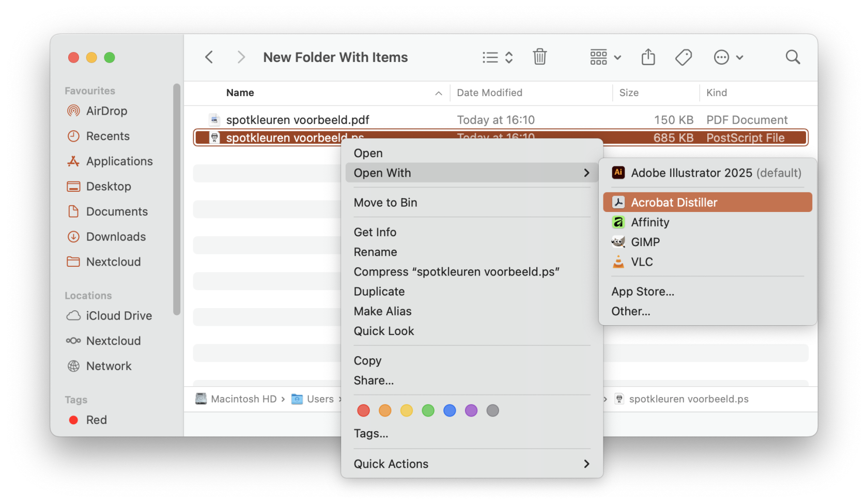This screenshot has width=868, height=503.
Task: Apply the green tag color
Action: pyautogui.click(x=428, y=410)
